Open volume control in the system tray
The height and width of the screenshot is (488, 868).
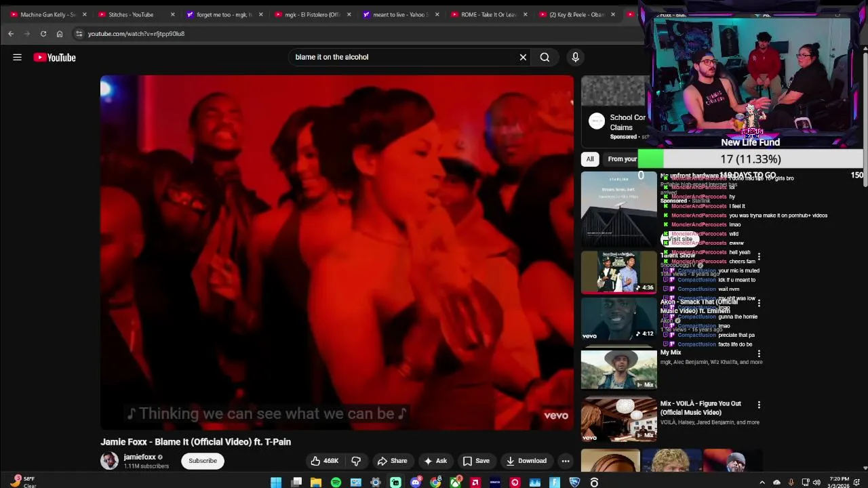pyautogui.click(x=816, y=483)
